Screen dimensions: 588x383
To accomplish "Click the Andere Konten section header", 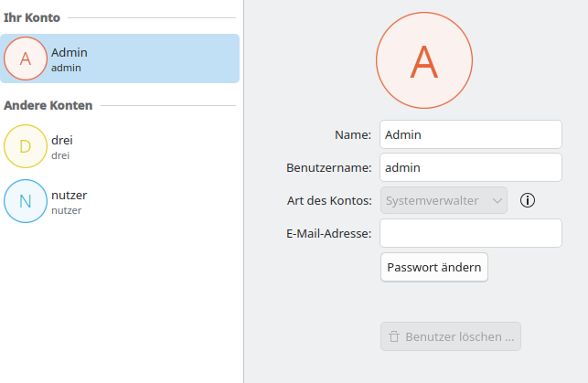I will [x=48, y=105].
